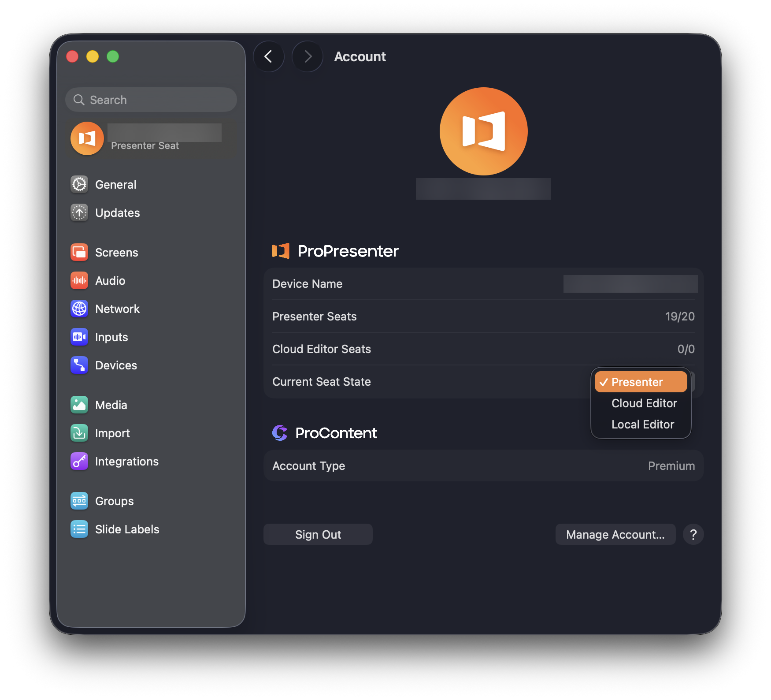771x700 pixels.
Task: Open the Media icon
Action: [79, 405]
